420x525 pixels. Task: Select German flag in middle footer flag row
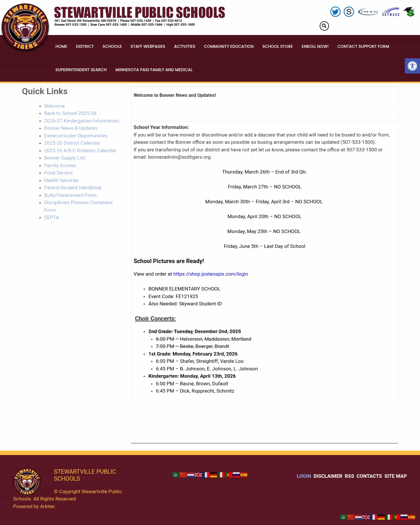[x=213, y=475]
